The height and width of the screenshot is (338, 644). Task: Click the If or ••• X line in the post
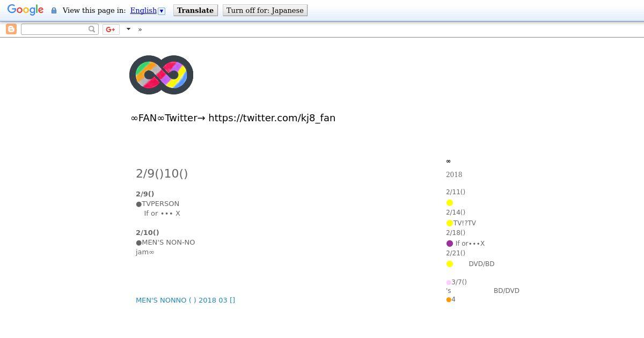(162, 214)
